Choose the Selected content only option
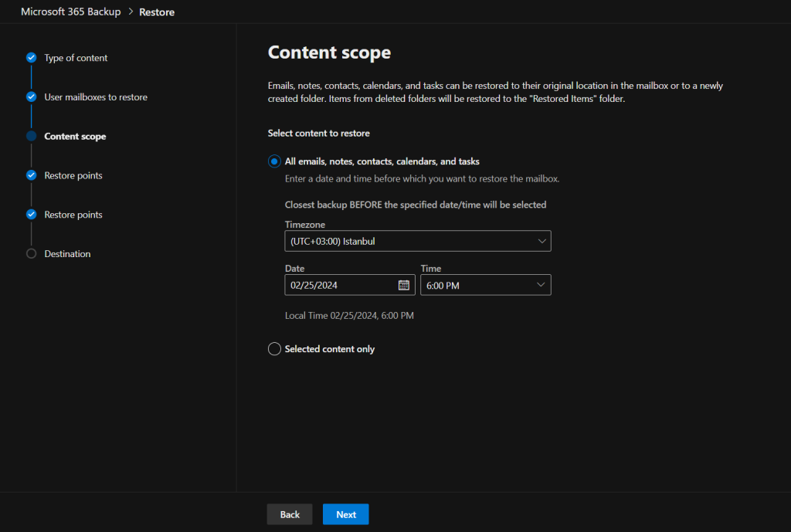Viewport: 791px width, 532px height. pyautogui.click(x=274, y=349)
